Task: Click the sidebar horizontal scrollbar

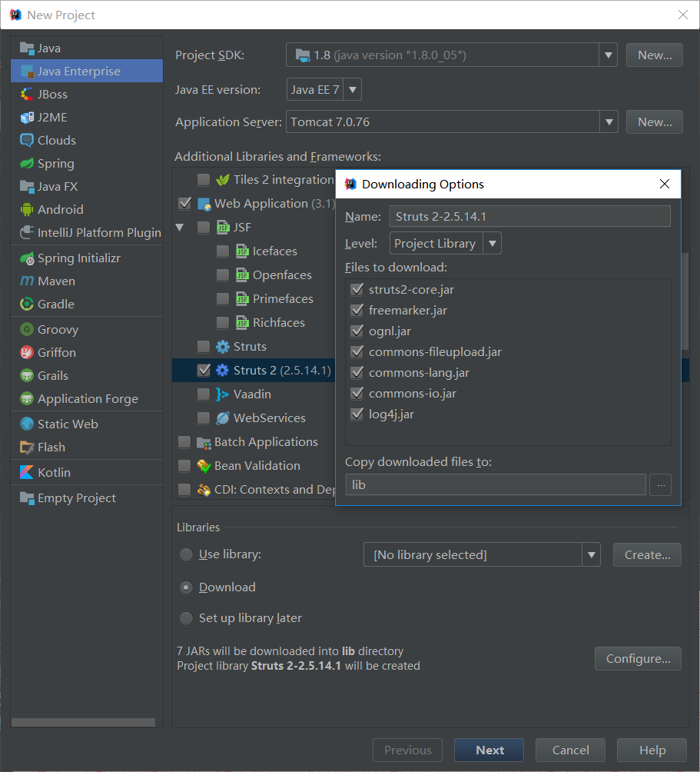Action: coord(83,722)
